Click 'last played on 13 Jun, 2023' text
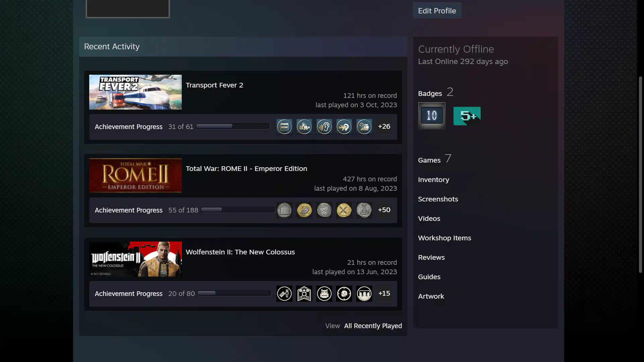 coord(355,272)
